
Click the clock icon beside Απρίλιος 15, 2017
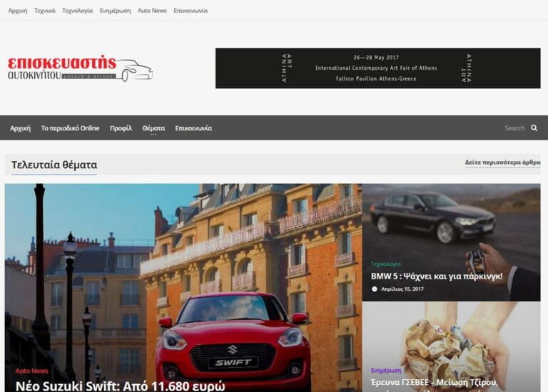point(375,289)
